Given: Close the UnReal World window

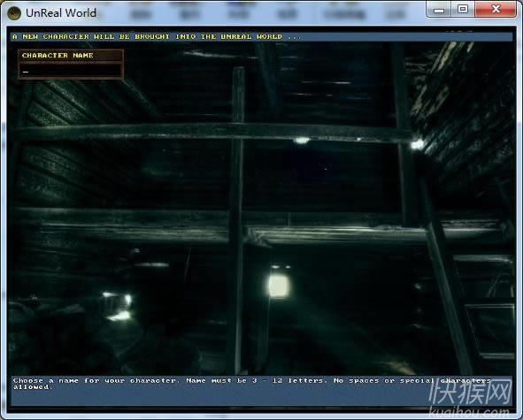Looking at the screenshot, I should (x=496, y=10).
